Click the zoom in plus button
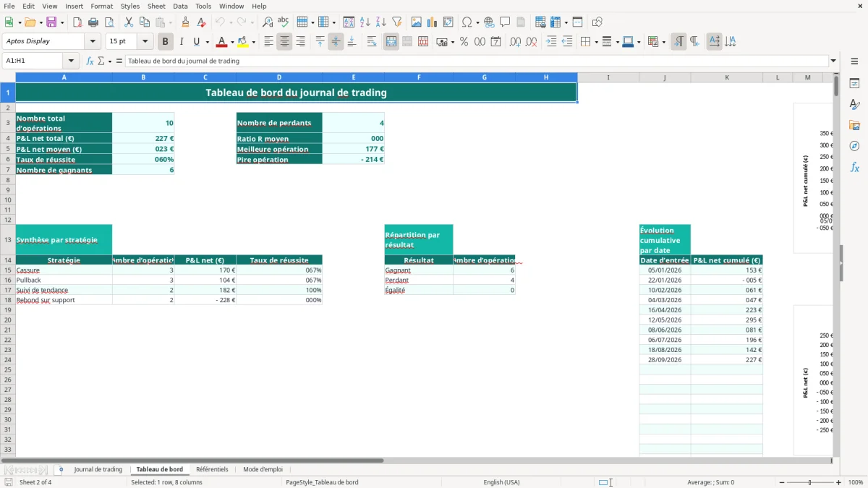868x488 pixels. [839, 482]
